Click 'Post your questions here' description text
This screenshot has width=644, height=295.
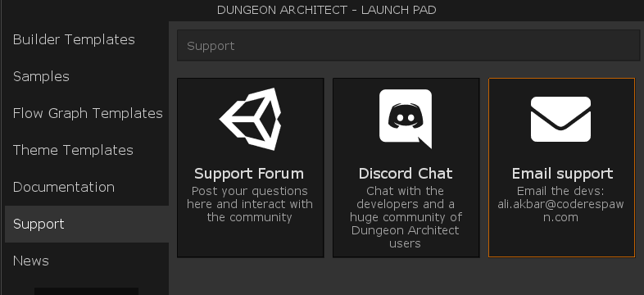(250, 204)
